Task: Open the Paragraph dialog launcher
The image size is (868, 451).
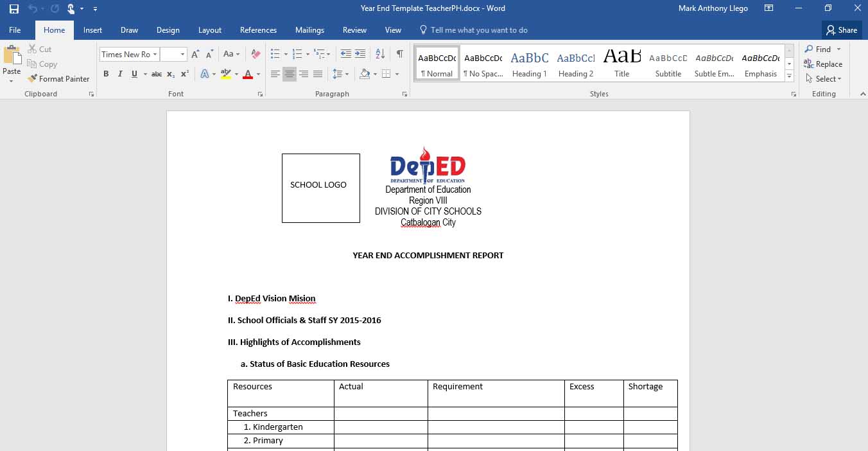Action: point(404,94)
